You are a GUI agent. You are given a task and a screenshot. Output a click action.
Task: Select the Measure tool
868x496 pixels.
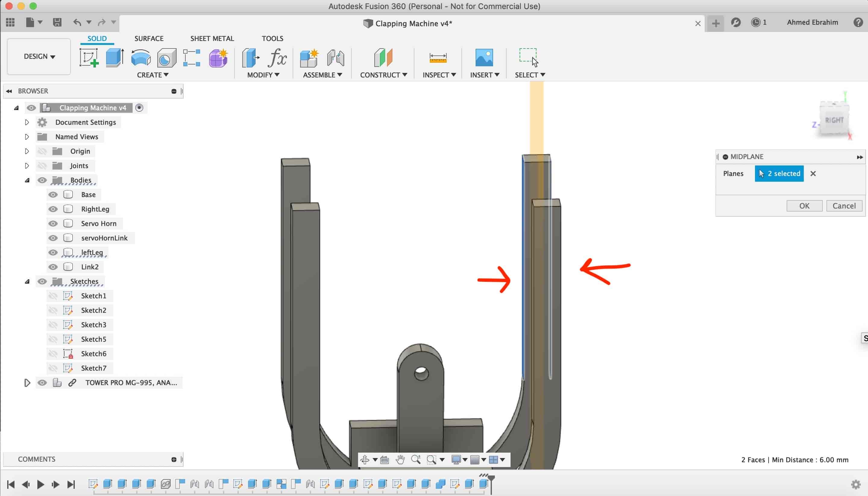coord(438,58)
